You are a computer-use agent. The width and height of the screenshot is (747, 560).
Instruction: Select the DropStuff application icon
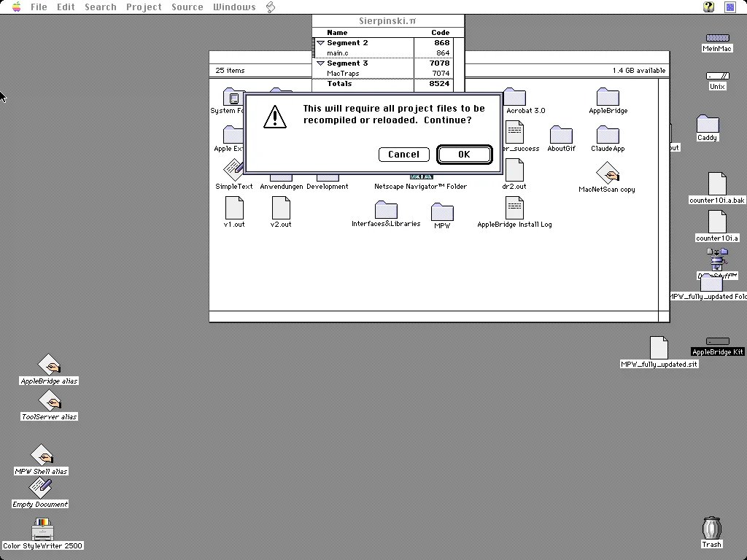pyautogui.click(x=718, y=259)
